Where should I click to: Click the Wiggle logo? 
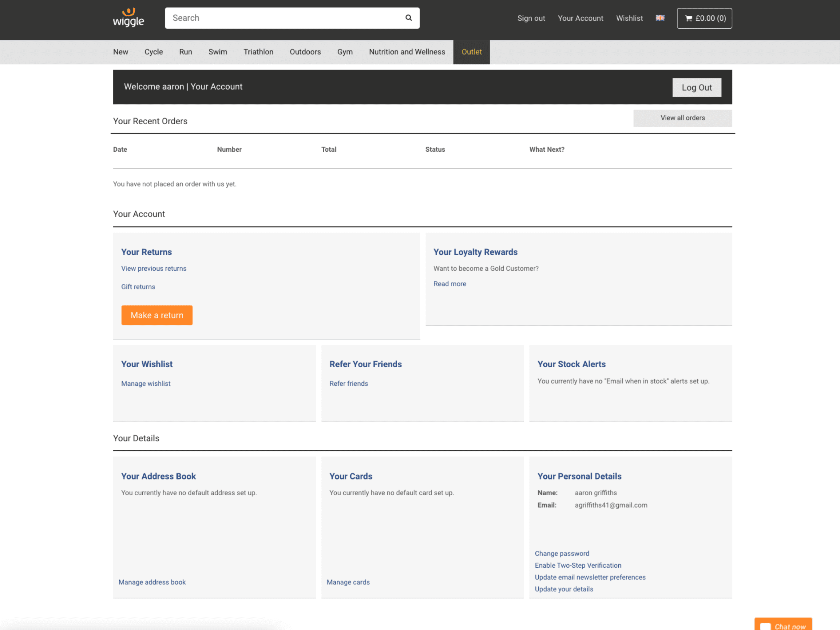pyautogui.click(x=128, y=18)
